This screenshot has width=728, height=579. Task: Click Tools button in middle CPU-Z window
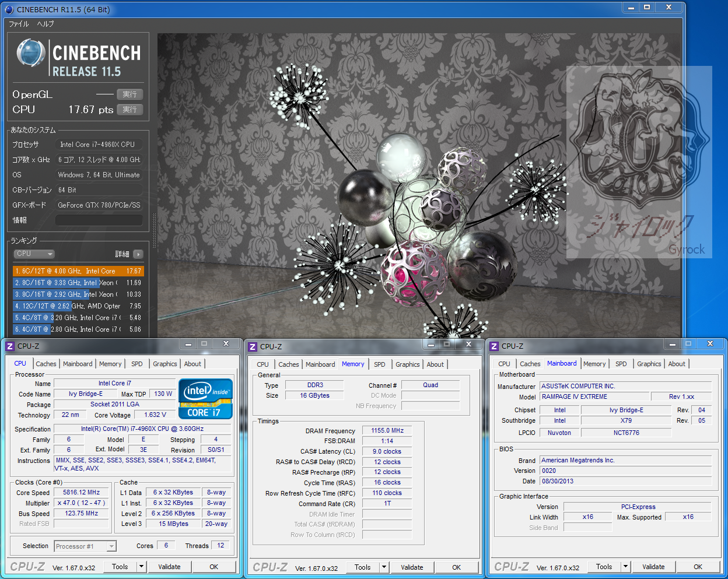[363, 567]
